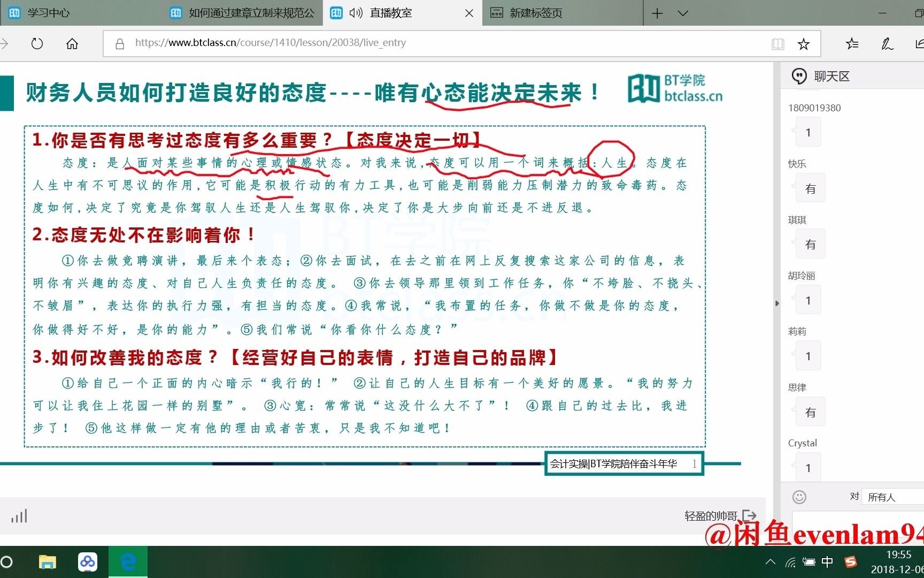924x578 pixels.
Task: Expand the tab list chevron
Action: [x=683, y=13]
